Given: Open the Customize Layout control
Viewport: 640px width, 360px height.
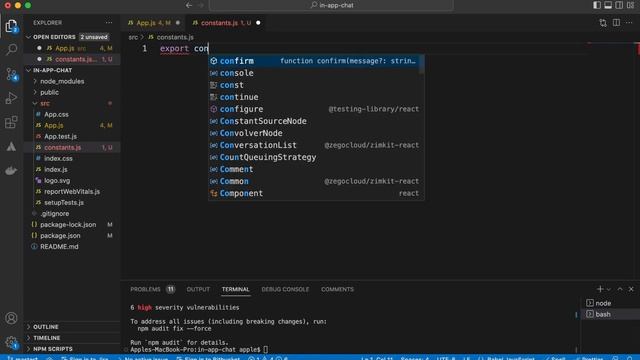Looking at the screenshot, I should [x=631, y=5].
